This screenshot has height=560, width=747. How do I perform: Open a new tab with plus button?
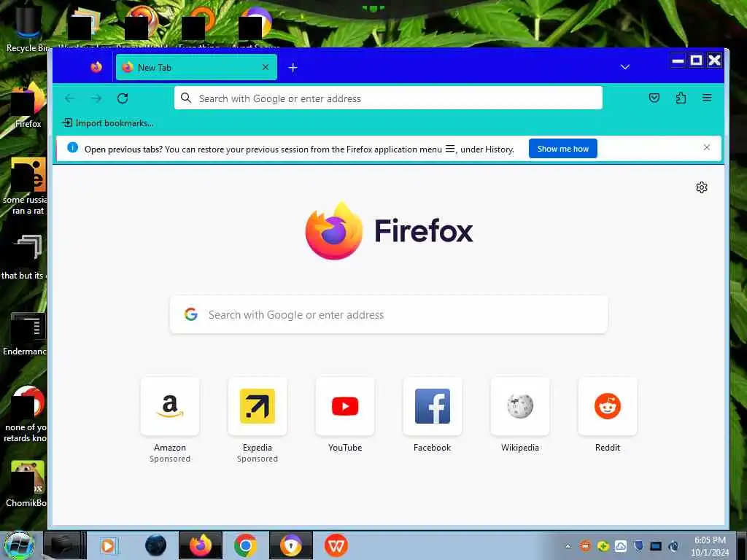[293, 68]
